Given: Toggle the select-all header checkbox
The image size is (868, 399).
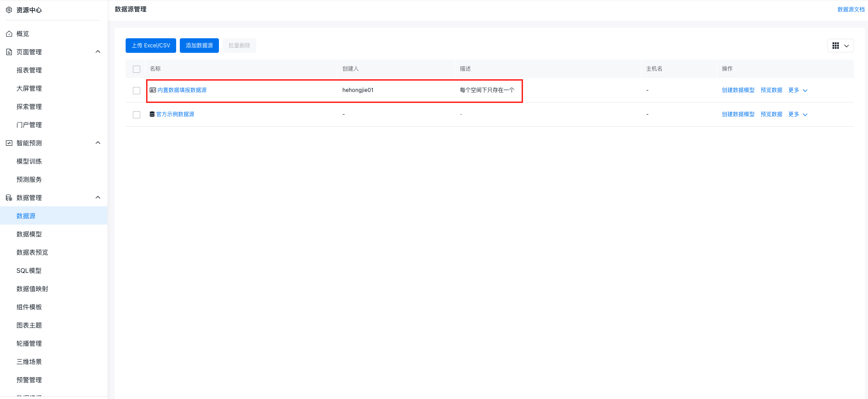Looking at the screenshot, I should [137, 69].
